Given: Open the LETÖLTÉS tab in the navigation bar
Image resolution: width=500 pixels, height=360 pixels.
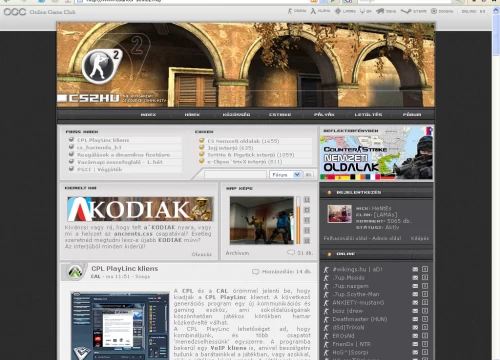Looking at the screenshot, I should coord(368,114).
